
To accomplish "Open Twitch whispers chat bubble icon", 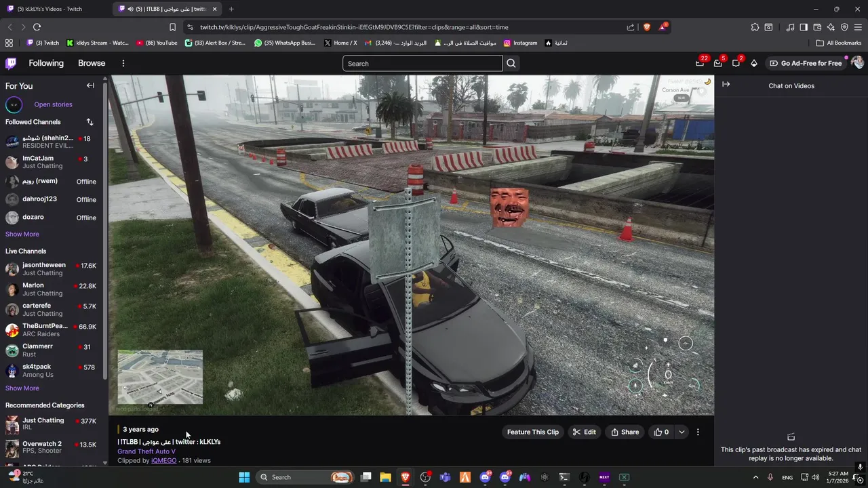I will point(736,63).
